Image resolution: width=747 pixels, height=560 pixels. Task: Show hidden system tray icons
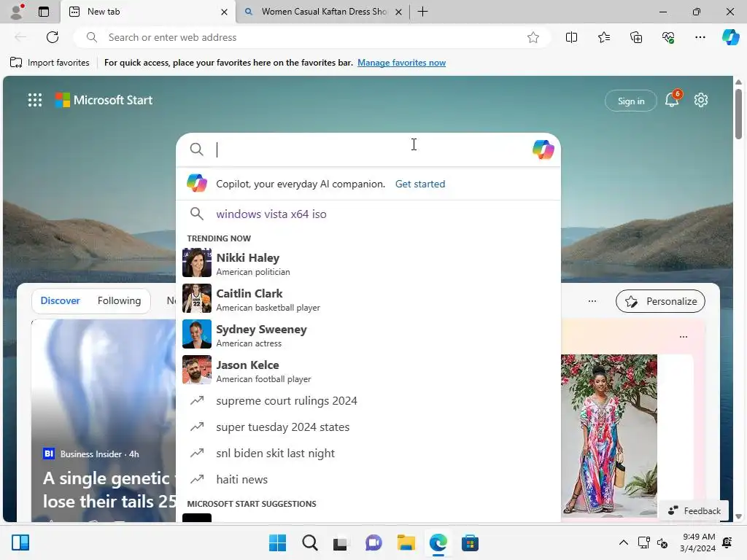tap(623, 542)
